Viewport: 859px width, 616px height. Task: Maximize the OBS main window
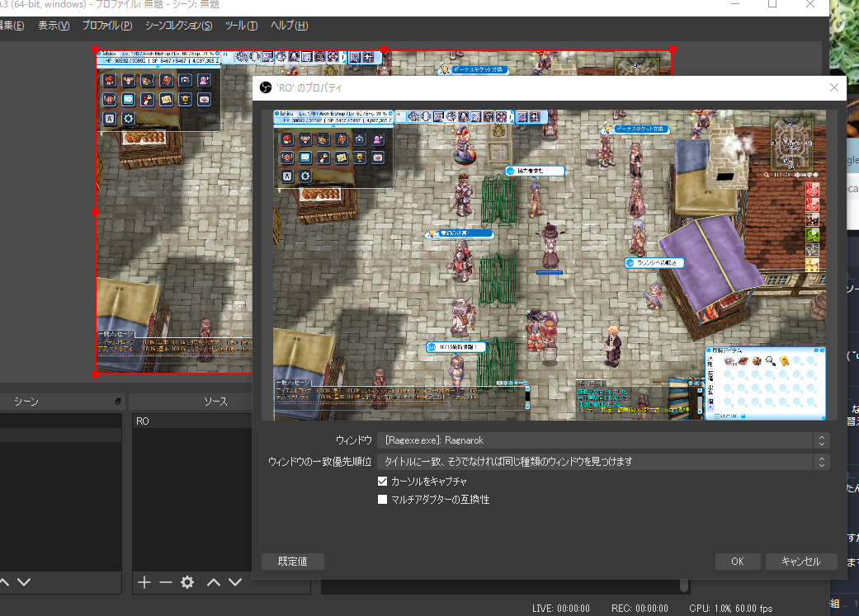coord(772,4)
